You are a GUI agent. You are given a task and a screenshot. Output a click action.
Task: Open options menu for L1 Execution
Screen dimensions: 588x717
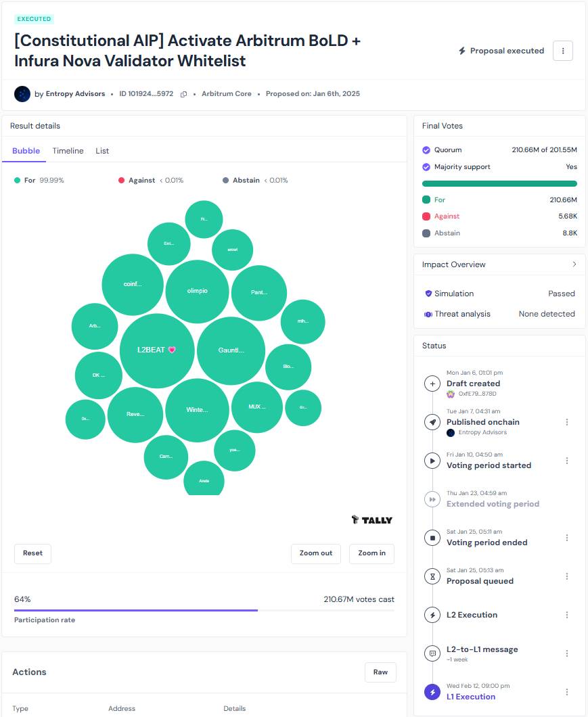click(567, 692)
